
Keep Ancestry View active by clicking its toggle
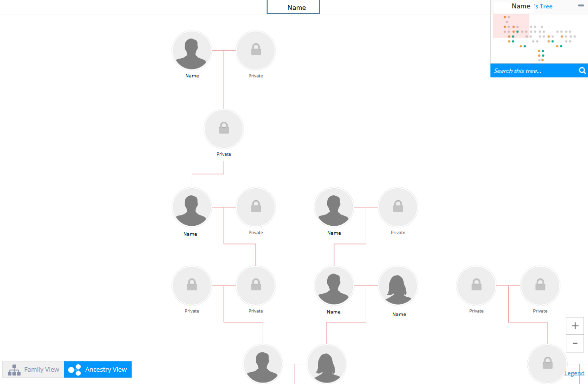pyautogui.click(x=98, y=369)
